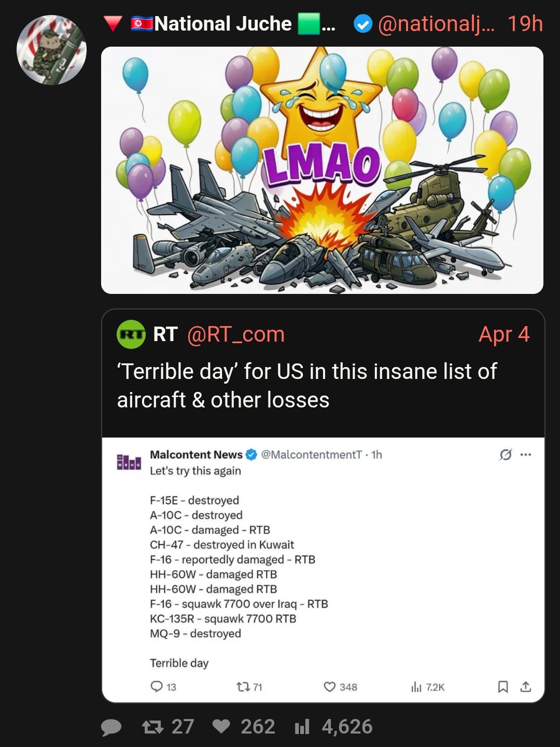The height and width of the screenshot is (747, 560).
Task: Open the National Juche display name
Action: coord(223,24)
